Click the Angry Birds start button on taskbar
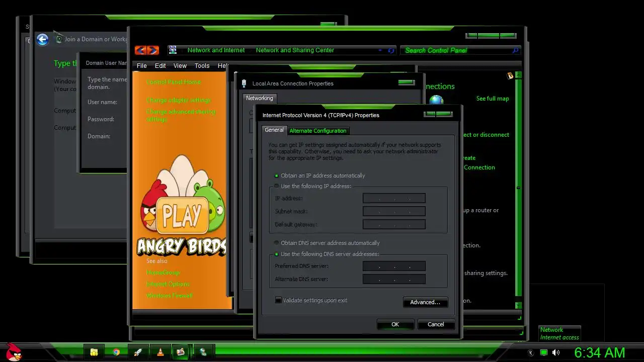Screen dimensions: 644x362 14,352
